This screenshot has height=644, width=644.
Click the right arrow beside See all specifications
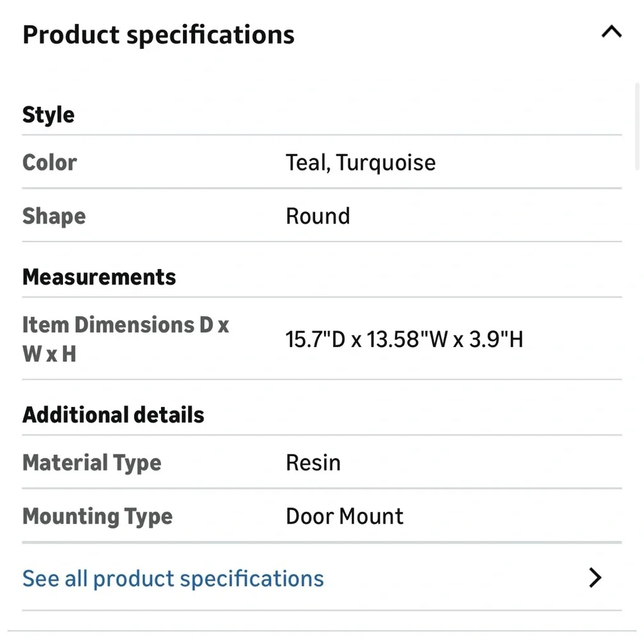tap(594, 578)
